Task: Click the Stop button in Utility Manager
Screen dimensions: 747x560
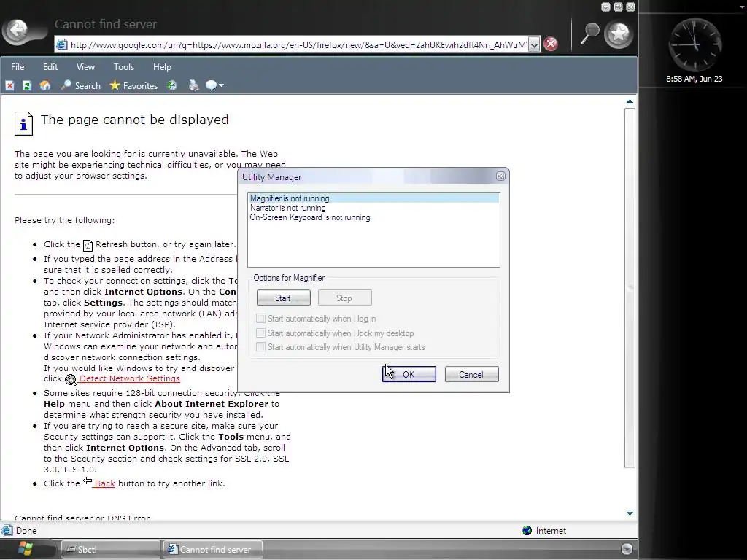Action: click(x=344, y=298)
